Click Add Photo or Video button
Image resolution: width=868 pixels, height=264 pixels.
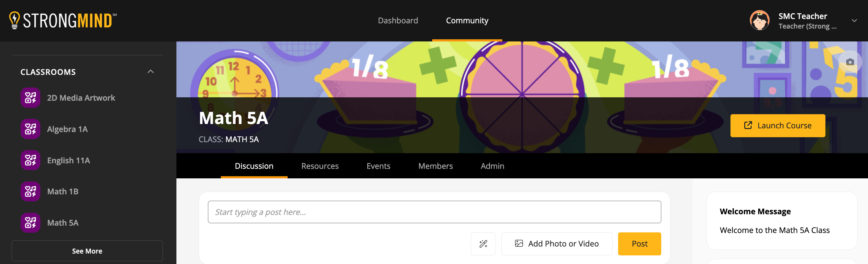[556, 244]
